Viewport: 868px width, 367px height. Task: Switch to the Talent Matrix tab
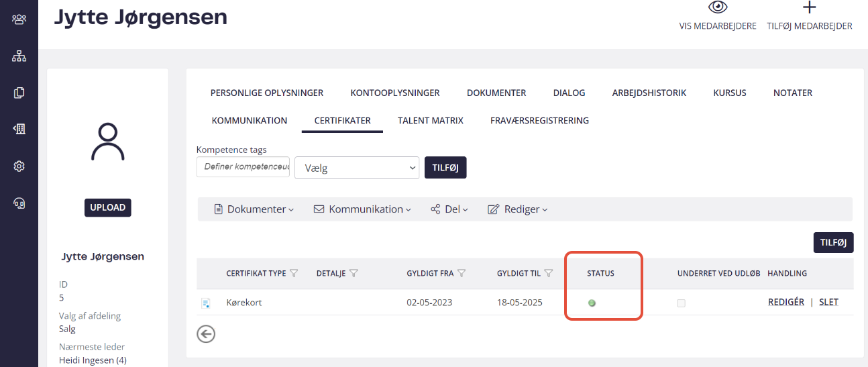click(x=430, y=121)
